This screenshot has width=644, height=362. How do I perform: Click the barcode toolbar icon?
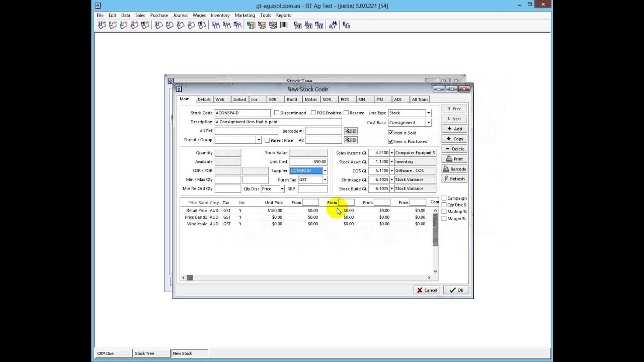284,25
